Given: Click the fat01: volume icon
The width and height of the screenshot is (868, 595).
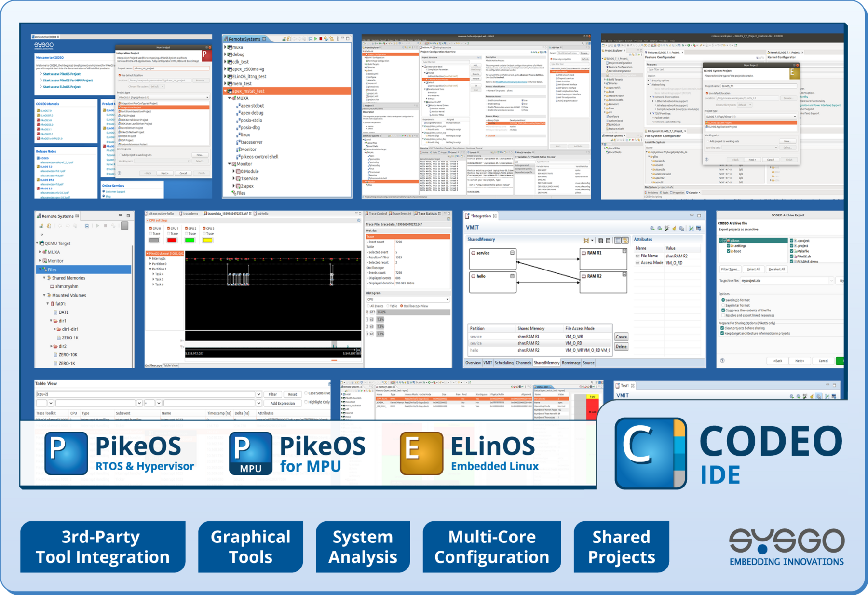Looking at the screenshot, I should [52, 304].
